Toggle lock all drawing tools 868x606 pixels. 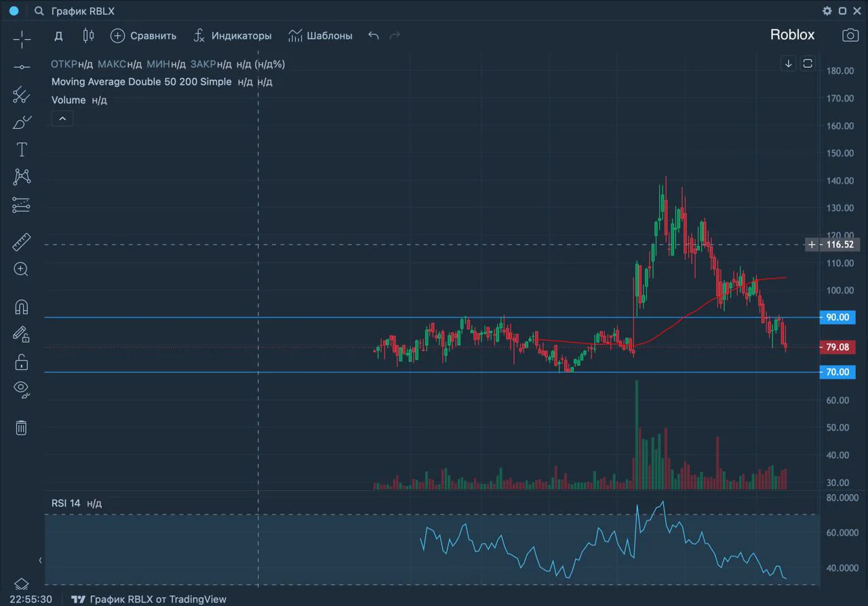[22, 362]
